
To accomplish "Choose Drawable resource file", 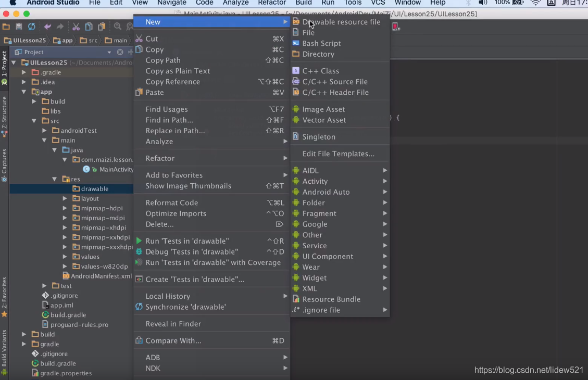I will 340,22.
